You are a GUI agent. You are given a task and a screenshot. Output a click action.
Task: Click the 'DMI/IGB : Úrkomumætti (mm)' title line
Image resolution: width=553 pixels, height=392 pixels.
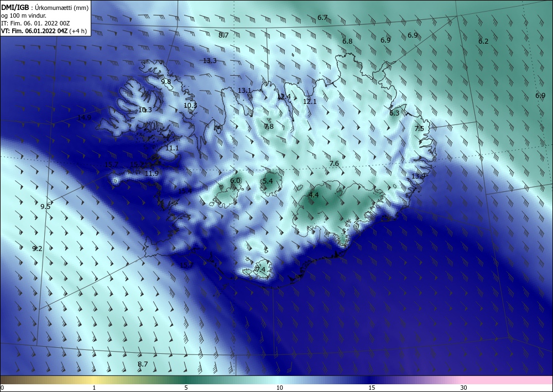pos(44,8)
